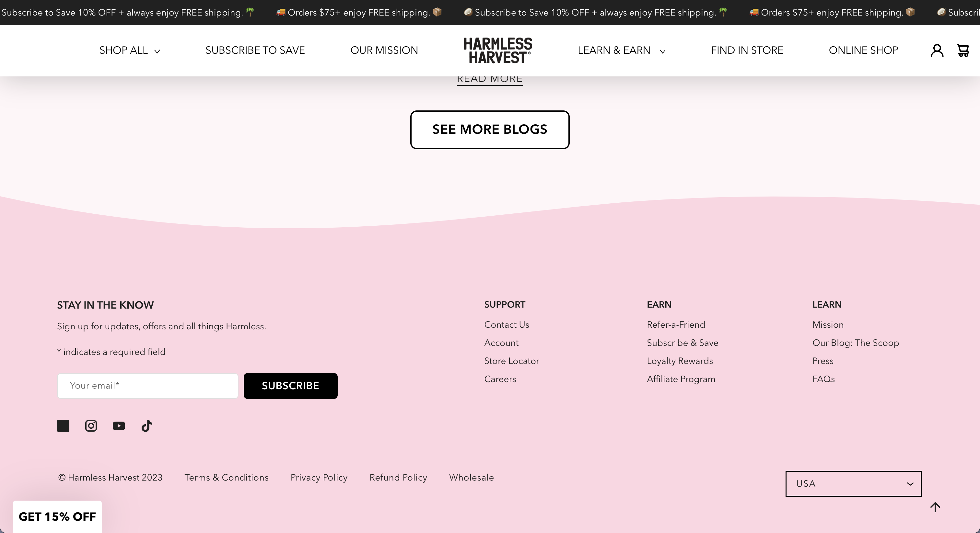Open the Refer-a-Friend link
Image resolution: width=980 pixels, height=533 pixels.
point(676,325)
